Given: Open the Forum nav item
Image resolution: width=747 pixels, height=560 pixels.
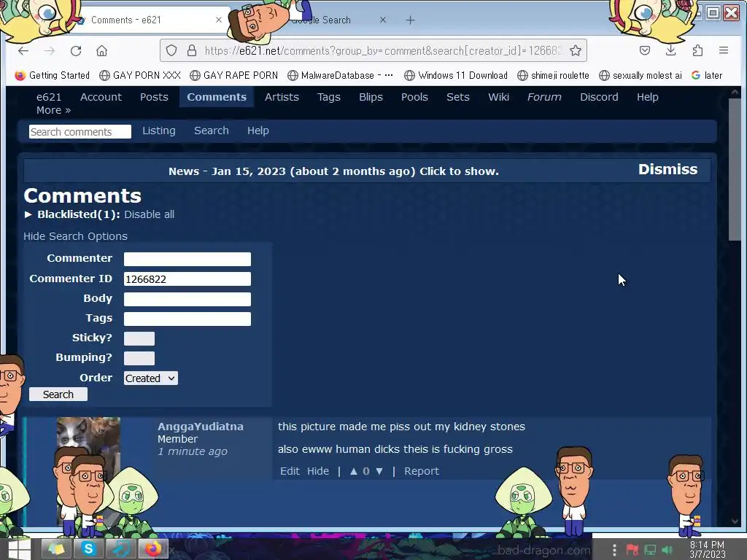Looking at the screenshot, I should pos(544,97).
